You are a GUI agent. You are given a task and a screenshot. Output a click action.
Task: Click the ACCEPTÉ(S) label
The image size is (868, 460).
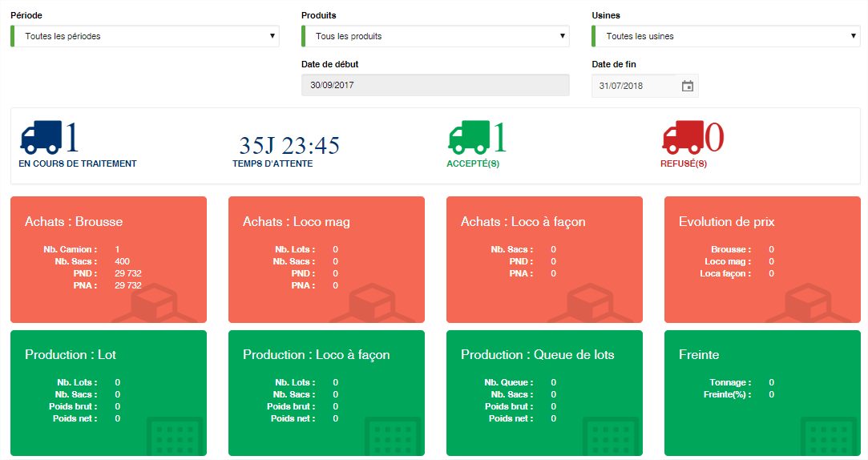click(474, 163)
